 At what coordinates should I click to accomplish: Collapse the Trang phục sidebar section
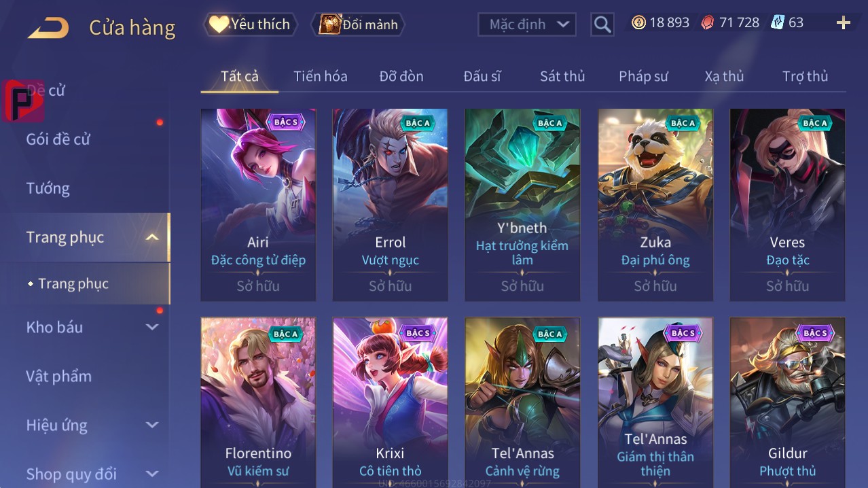click(152, 237)
